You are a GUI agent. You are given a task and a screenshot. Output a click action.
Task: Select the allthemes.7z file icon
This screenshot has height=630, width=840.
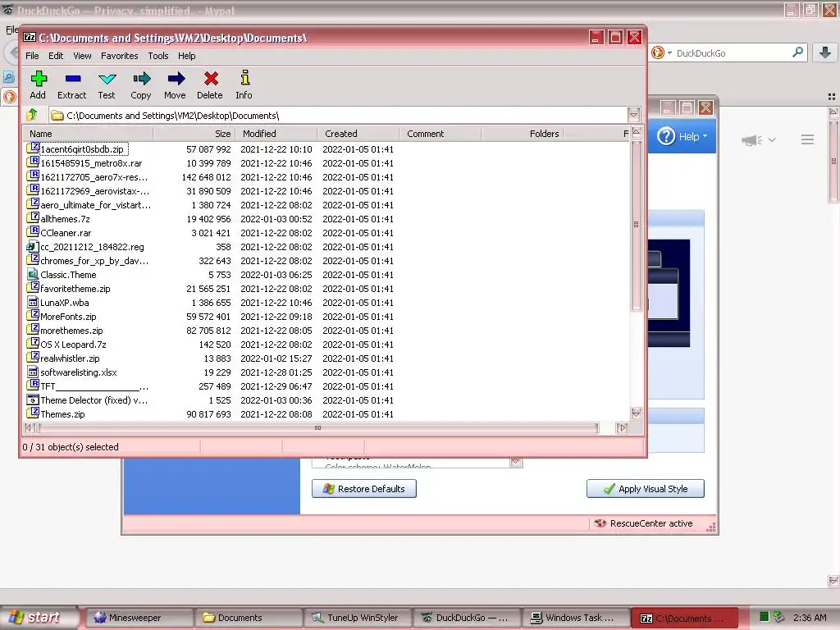pyautogui.click(x=33, y=217)
